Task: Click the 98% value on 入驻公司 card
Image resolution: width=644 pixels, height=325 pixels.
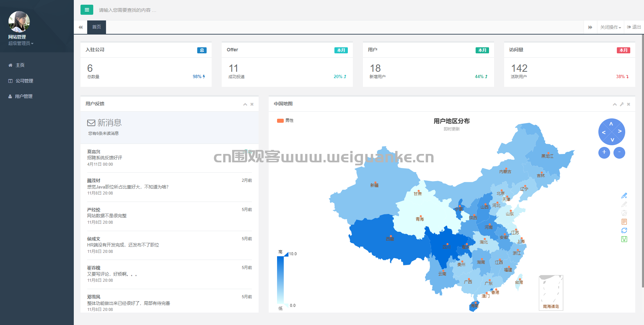Action: (x=197, y=76)
